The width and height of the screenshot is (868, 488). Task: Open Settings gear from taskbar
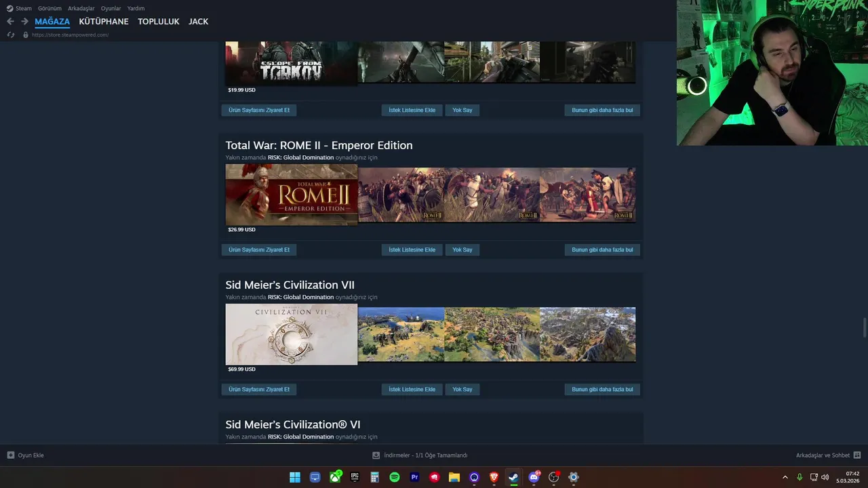574,477
